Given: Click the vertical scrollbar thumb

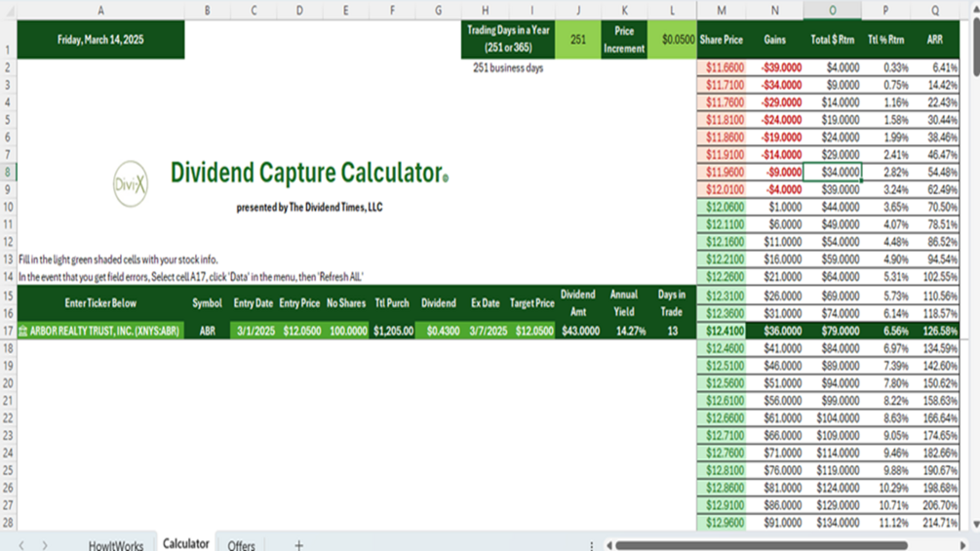Looking at the screenshot, I should pos(976,45).
